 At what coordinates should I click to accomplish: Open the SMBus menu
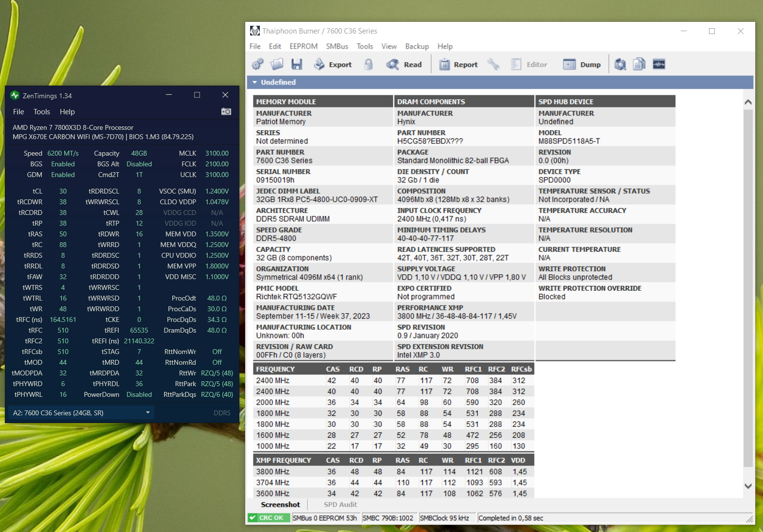click(337, 46)
